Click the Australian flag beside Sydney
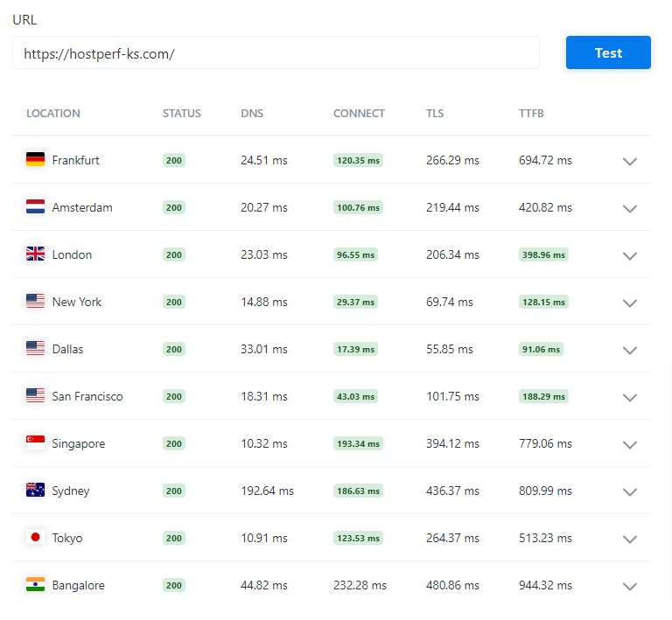Viewport: 672px width, 620px height. click(x=35, y=490)
